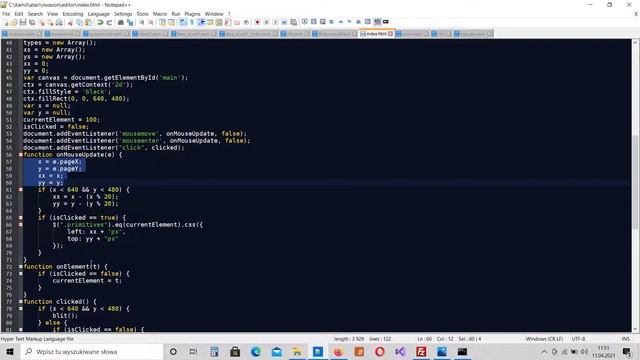
Task: Open the Encoding menu
Action: (73, 14)
